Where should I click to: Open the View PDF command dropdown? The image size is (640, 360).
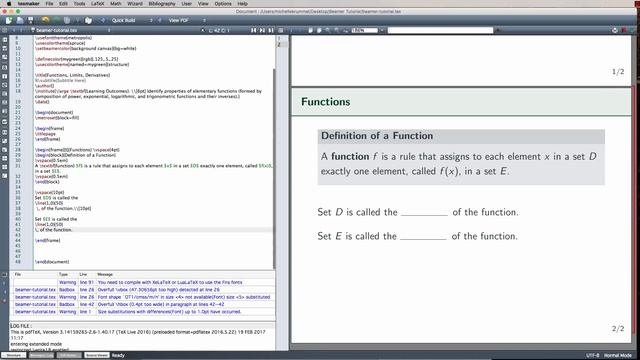(x=187, y=20)
